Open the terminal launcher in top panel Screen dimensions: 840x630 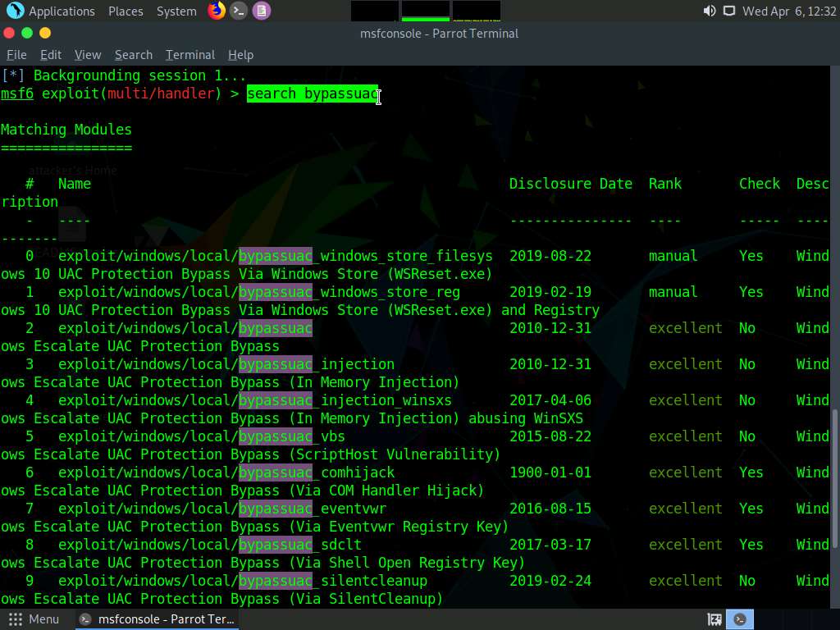[x=239, y=11]
